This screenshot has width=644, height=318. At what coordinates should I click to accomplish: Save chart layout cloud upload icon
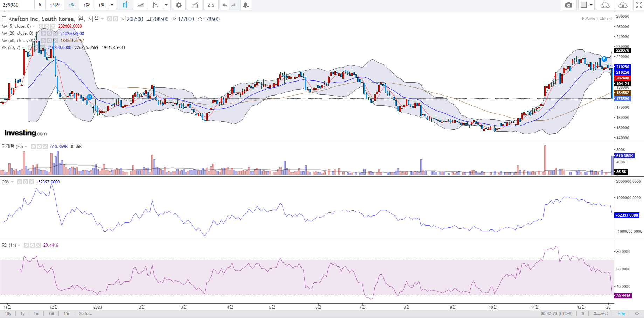(623, 5)
